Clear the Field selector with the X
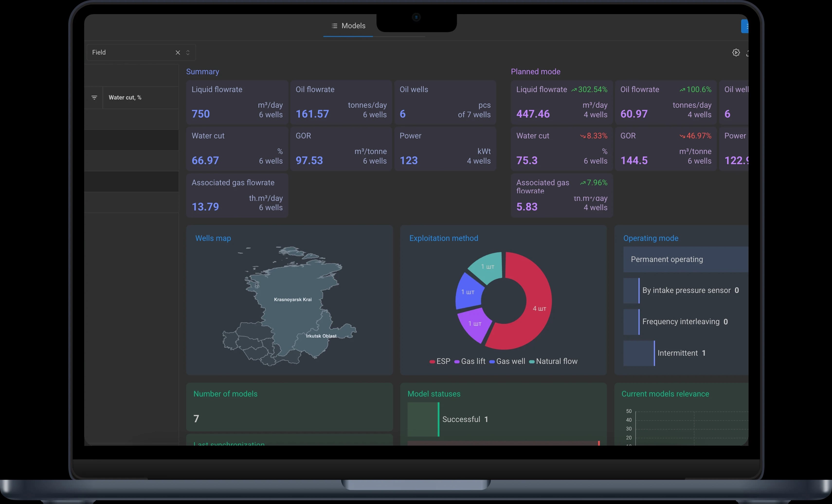Image resolution: width=832 pixels, height=504 pixels. 178,52
